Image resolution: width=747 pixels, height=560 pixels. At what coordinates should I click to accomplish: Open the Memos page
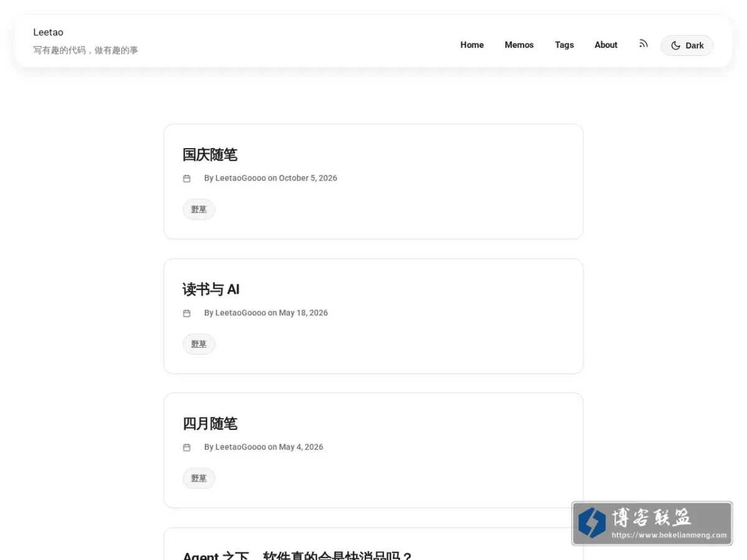point(519,45)
